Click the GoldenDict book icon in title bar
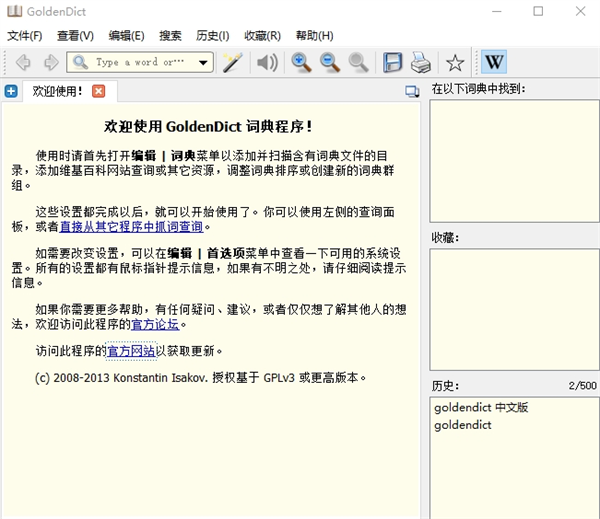Viewport: 600px width, 519px height. [x=15, y=11]
